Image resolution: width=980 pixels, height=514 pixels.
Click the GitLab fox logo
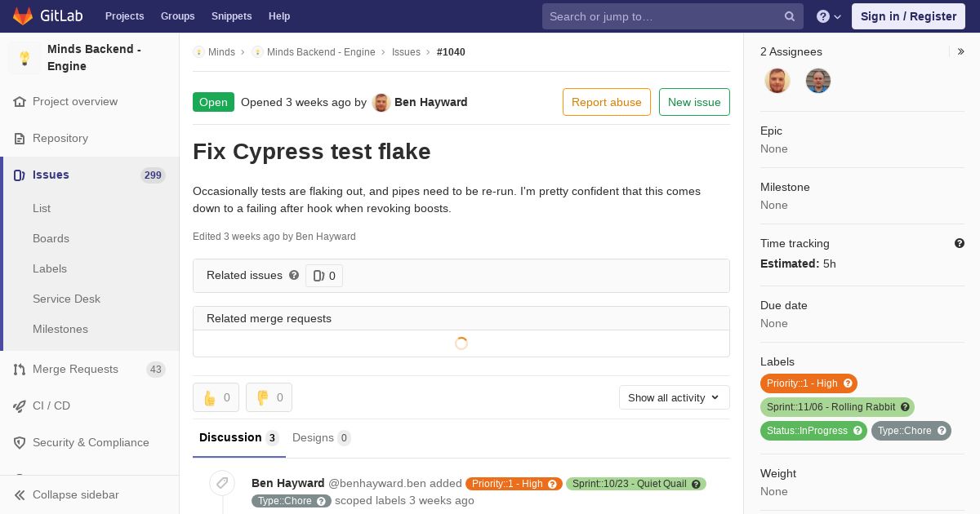tap(23, 16)
